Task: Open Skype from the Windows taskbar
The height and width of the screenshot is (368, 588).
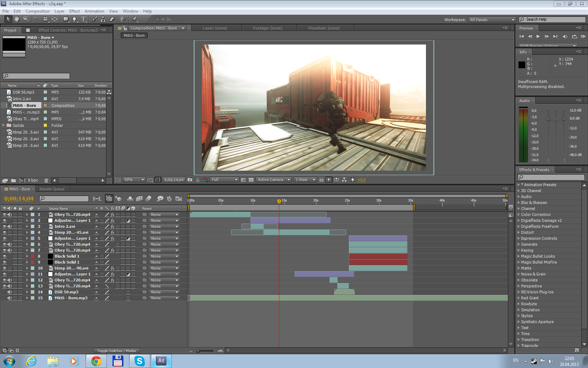Action: pos(139,361)
